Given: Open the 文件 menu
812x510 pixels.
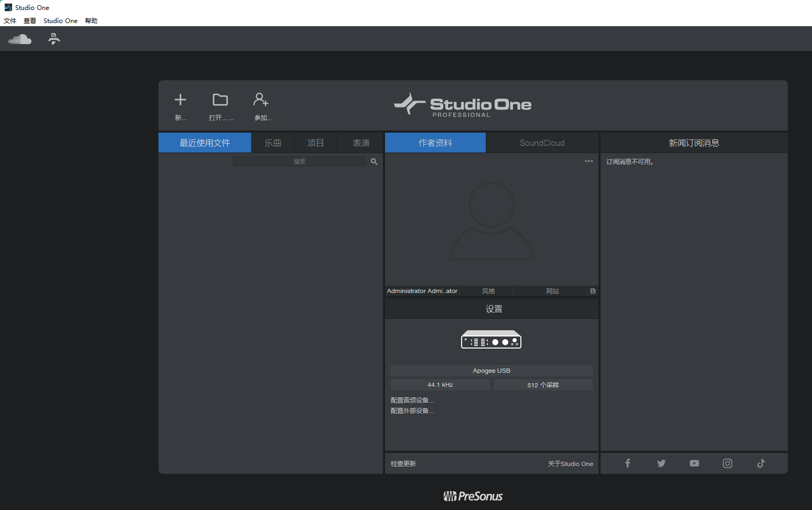Looking at the screenshot, I should click(x=10, y=21).
